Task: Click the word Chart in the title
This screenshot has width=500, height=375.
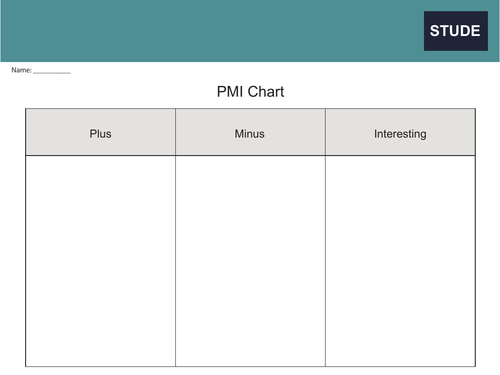Action: tap(266, 92)
